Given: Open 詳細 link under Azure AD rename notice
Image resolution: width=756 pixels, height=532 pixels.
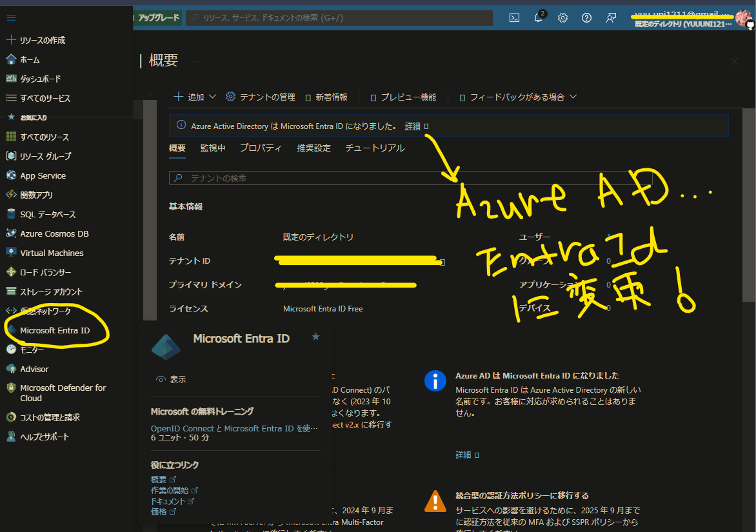Looking at the screenshot, I should 463,455.
